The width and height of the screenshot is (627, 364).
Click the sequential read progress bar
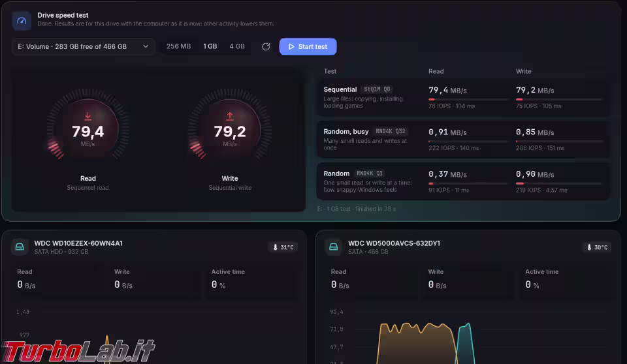coord(468,99)
